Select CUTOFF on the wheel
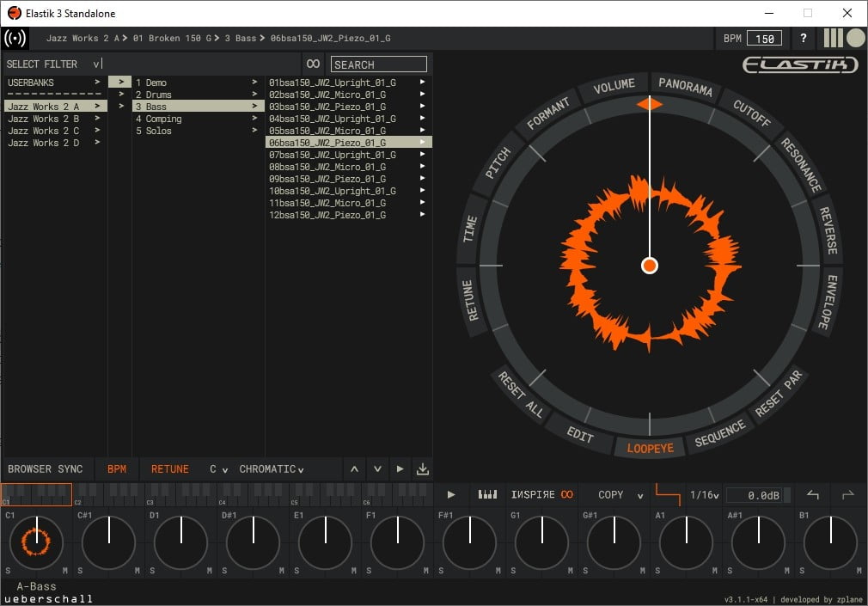 [752, 113]
